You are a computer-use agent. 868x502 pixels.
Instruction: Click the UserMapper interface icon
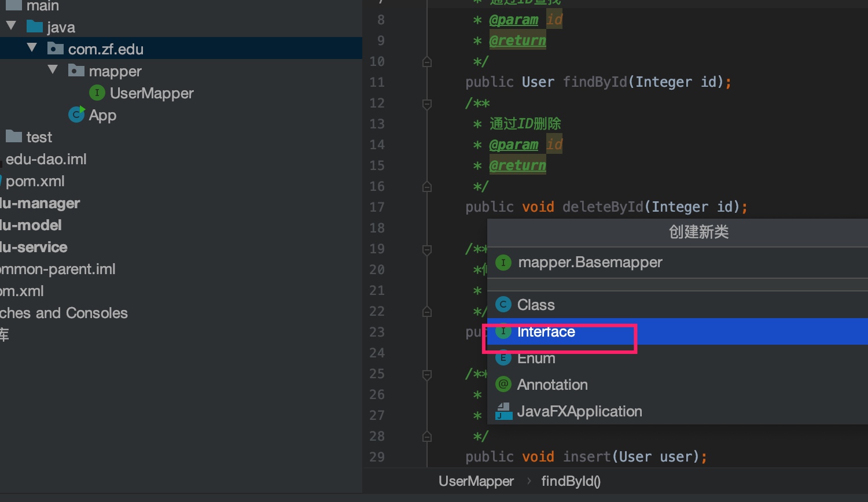(x=97, y=93)
